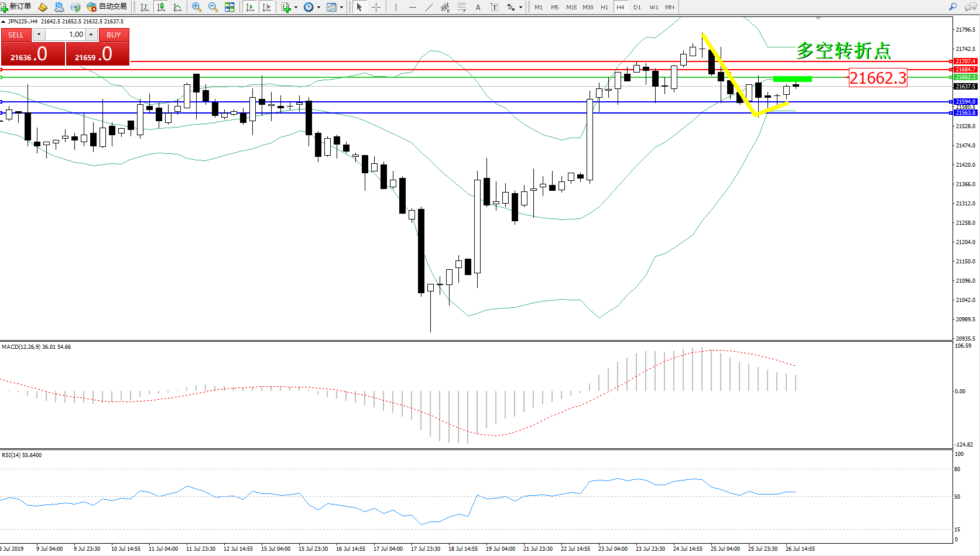Increase lot volume with up arrow
980x556 pixels.
click(x=91, y=35)
